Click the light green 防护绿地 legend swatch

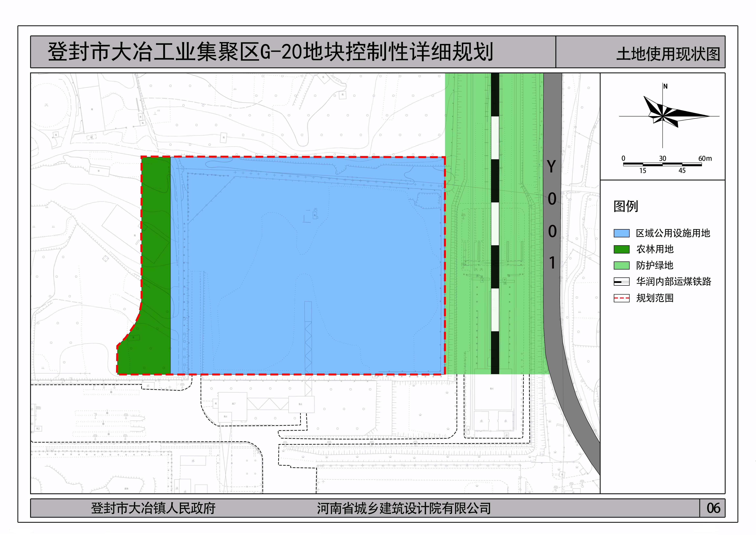coord(621,265)
